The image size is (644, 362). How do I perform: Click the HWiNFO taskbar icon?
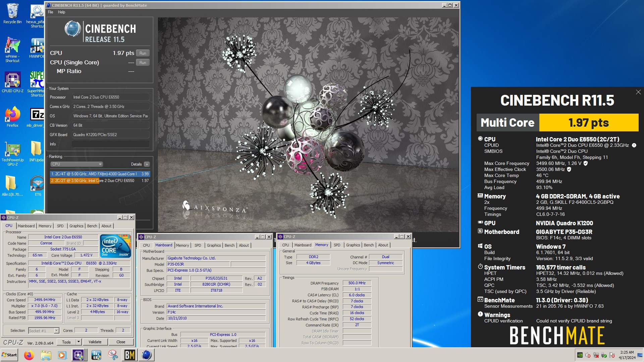96,355
